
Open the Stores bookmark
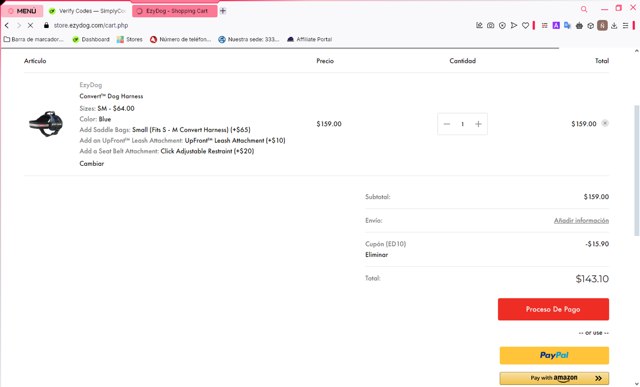129,39
